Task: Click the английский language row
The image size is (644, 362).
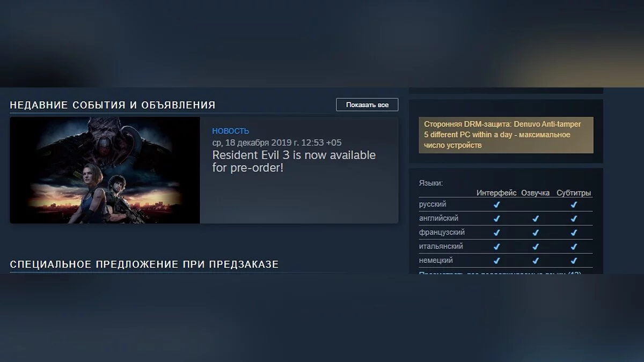Action: point(506,218)
